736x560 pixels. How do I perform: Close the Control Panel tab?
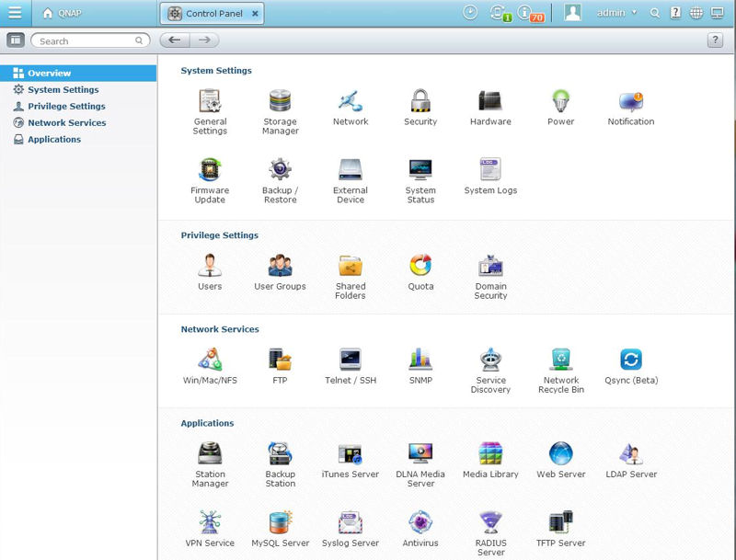coord(255,14)
